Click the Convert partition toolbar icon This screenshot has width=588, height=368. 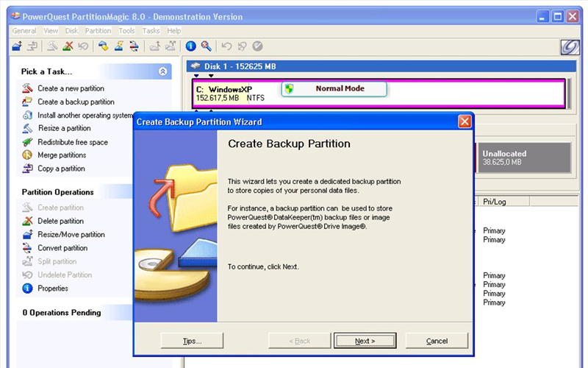coord(135,46)
